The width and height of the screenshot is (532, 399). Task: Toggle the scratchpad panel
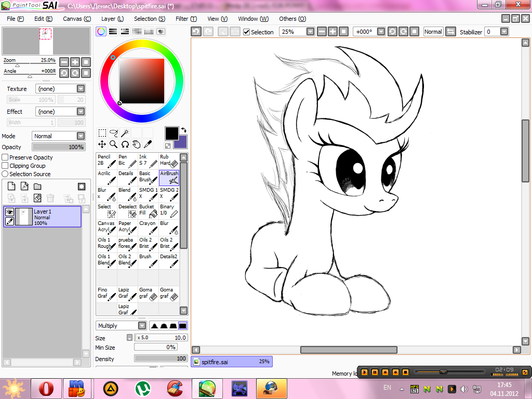[x=161, y=32]
